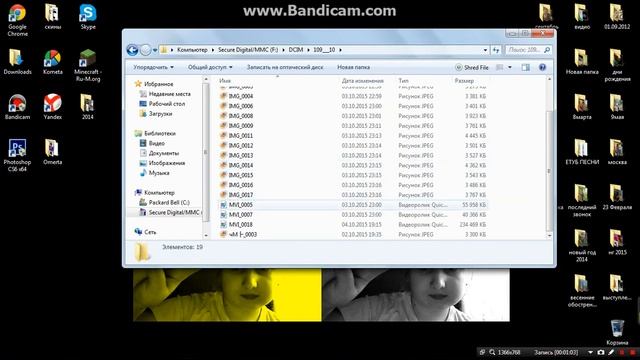The width and height of the screenshot is (640, 360).
Task: Expand address bar previous locations dropdown
Action: click(485, 50)
